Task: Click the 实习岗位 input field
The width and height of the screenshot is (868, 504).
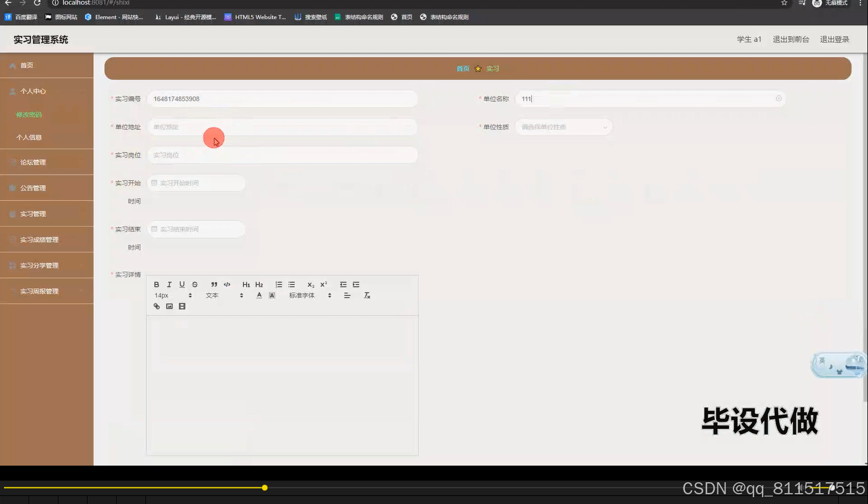Action: [282, 155]
